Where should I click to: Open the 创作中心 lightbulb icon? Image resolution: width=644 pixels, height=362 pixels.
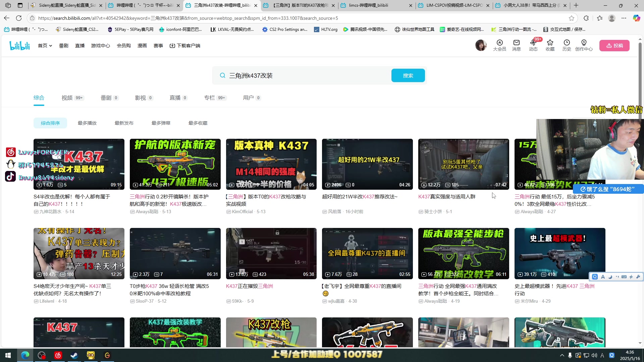[584, 45]
